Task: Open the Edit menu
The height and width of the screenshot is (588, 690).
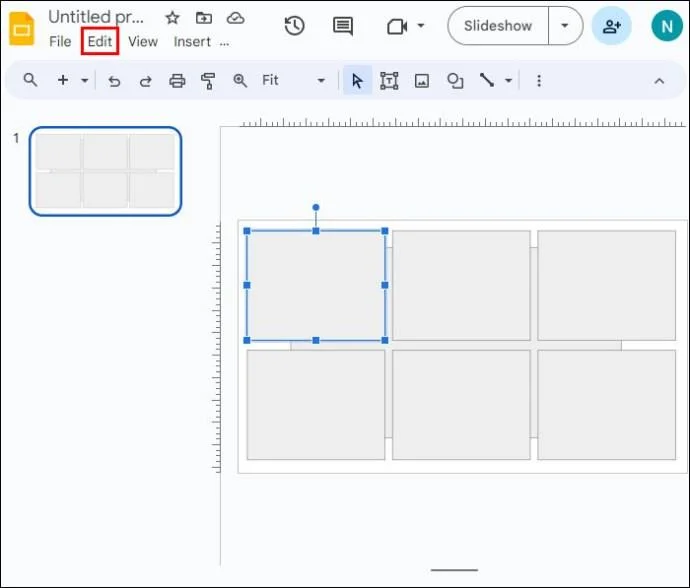Action: [x=100, y=41]
